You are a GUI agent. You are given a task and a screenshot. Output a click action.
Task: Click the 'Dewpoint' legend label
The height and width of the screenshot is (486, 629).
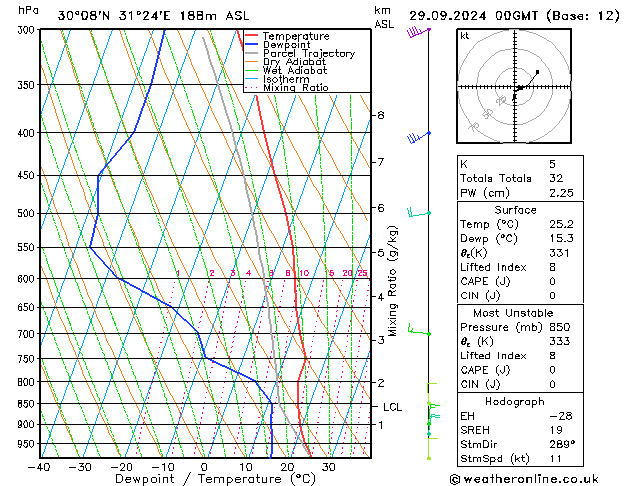click(x=286, y=45)
